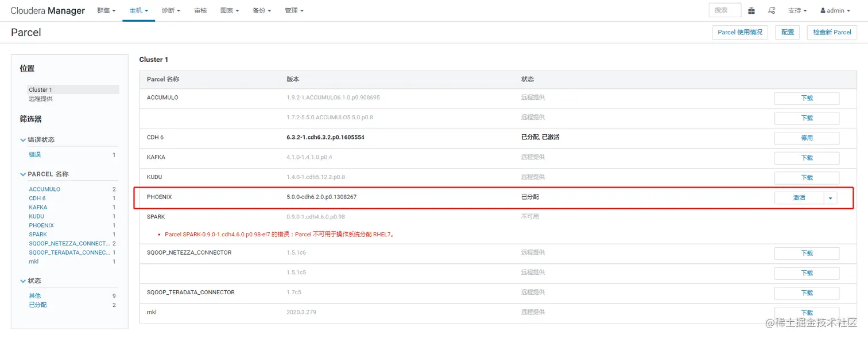Filter by 错误 status

(x=35, y=155)
